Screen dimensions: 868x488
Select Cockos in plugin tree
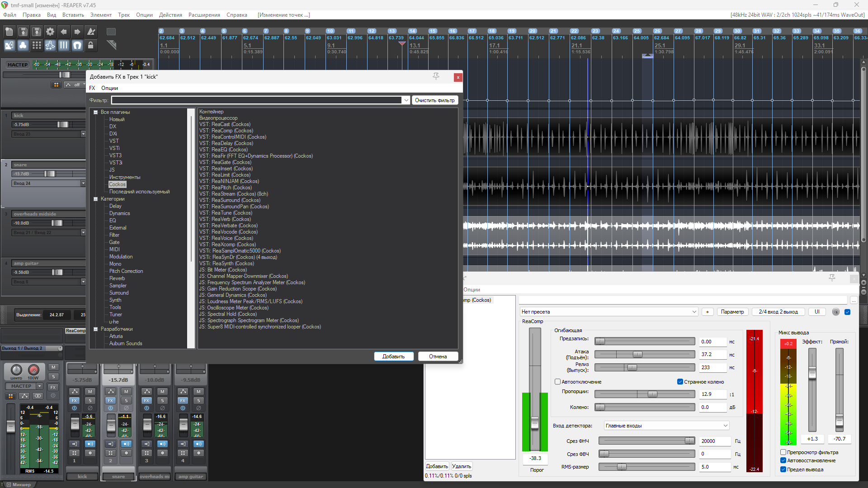(117, 184)
